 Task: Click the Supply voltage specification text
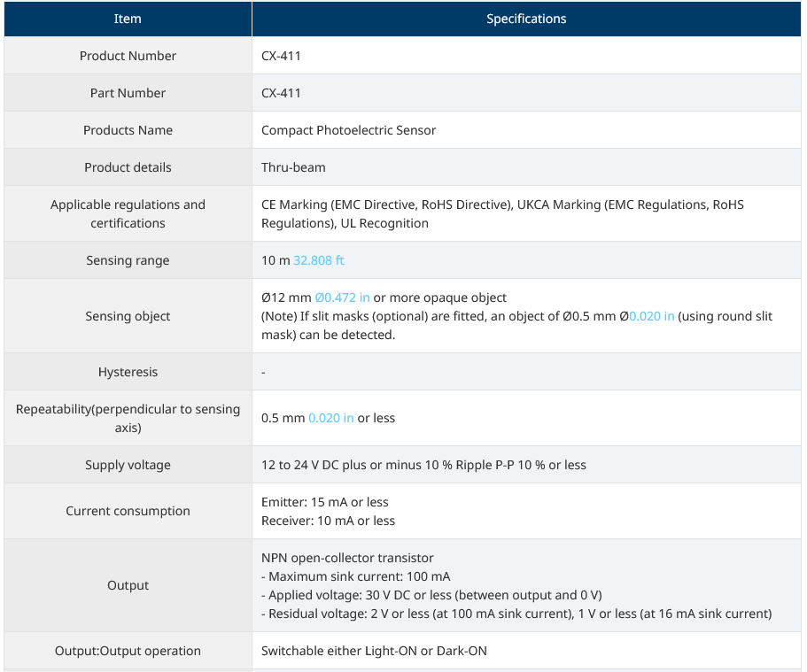coord(423,465)
